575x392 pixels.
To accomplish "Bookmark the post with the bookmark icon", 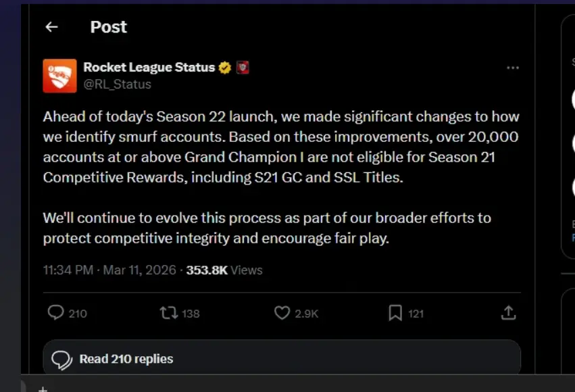I will point(395,313).
